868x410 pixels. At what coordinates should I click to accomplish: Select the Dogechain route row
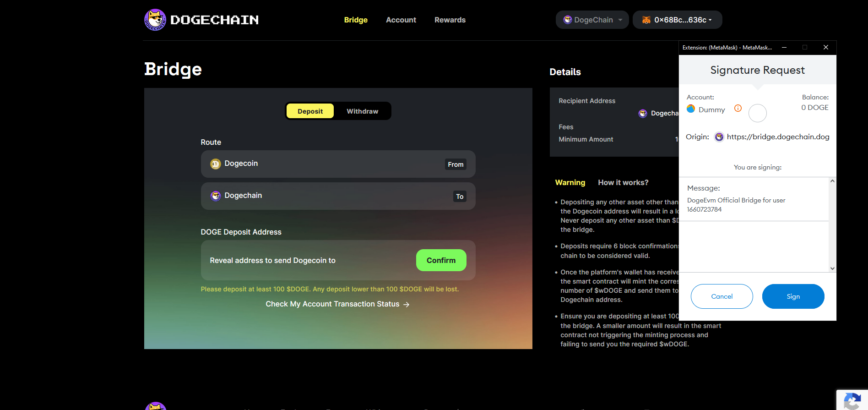[338, 196]
